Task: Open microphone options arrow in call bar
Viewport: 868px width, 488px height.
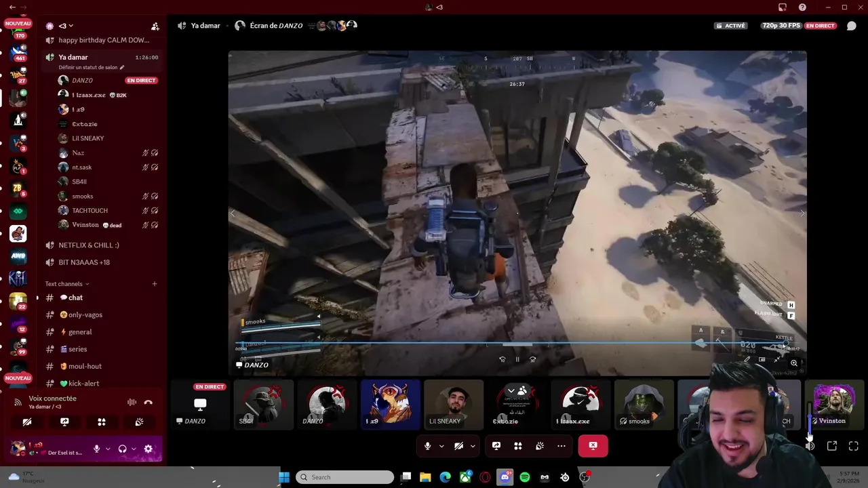Action: pos(441,446)
